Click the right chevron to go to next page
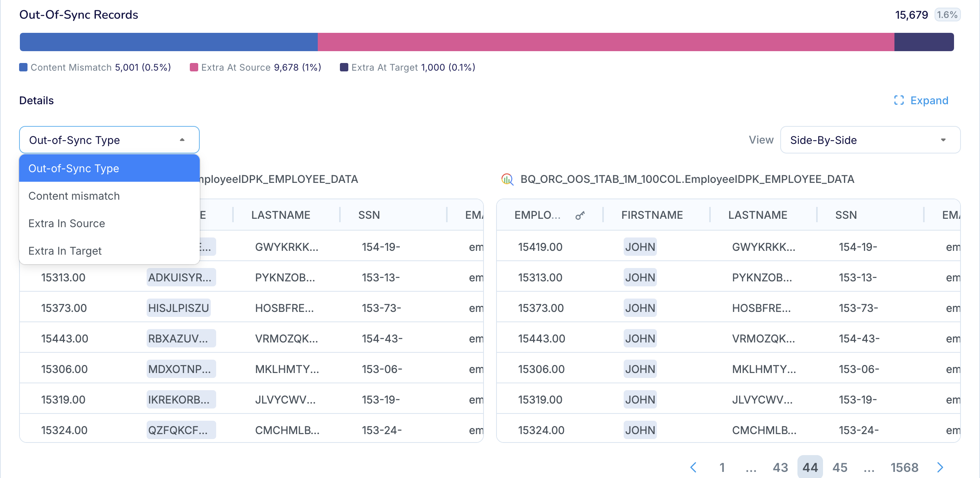This screenshot has height=478, width=980. coord(940,467)
